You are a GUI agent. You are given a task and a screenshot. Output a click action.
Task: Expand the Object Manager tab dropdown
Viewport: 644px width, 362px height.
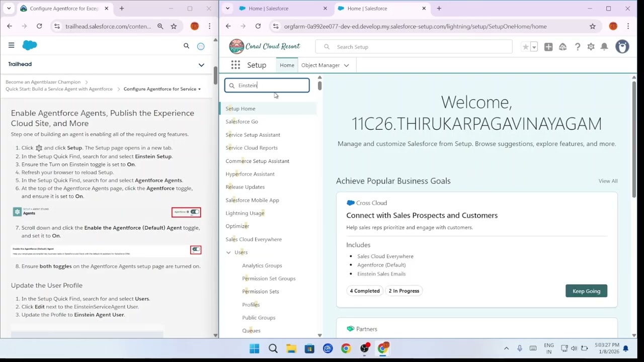346,65
